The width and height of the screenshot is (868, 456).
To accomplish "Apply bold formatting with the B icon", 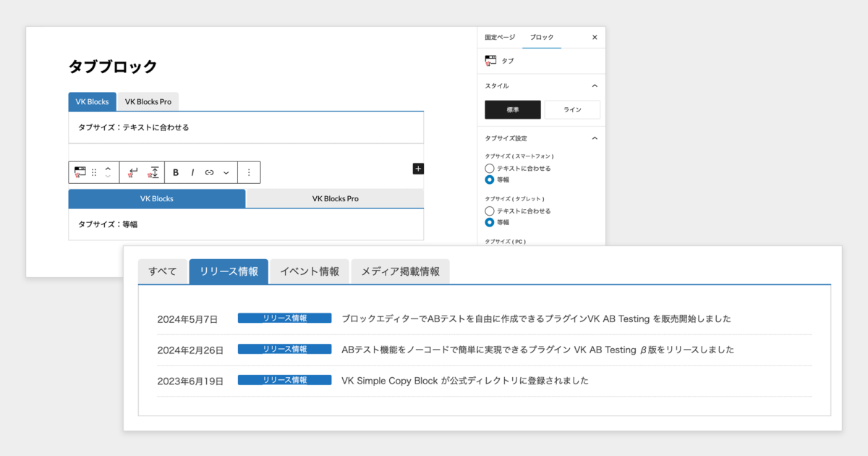I will [176, 172].
